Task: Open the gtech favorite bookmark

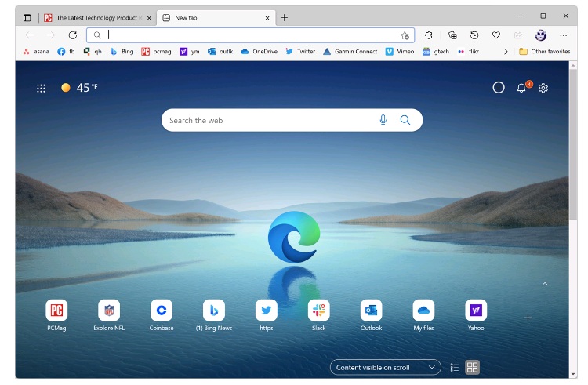Action: point(435,52)
